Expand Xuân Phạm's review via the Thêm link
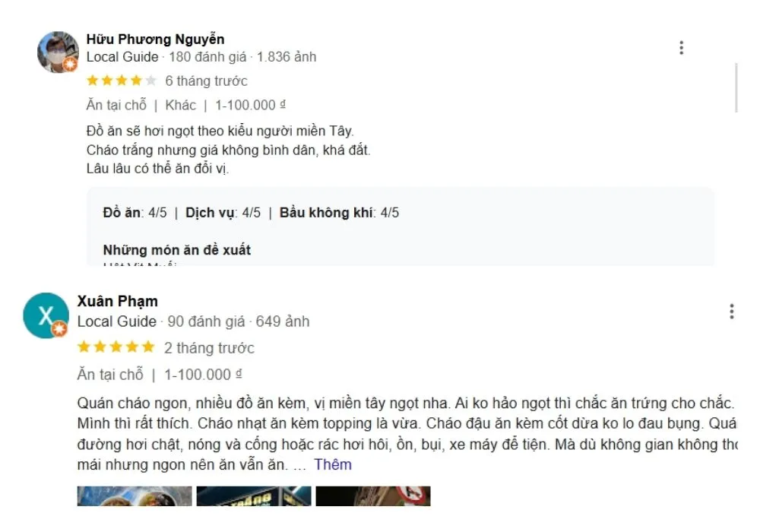This screenshot has height=532, width=760. coord(334,464)
